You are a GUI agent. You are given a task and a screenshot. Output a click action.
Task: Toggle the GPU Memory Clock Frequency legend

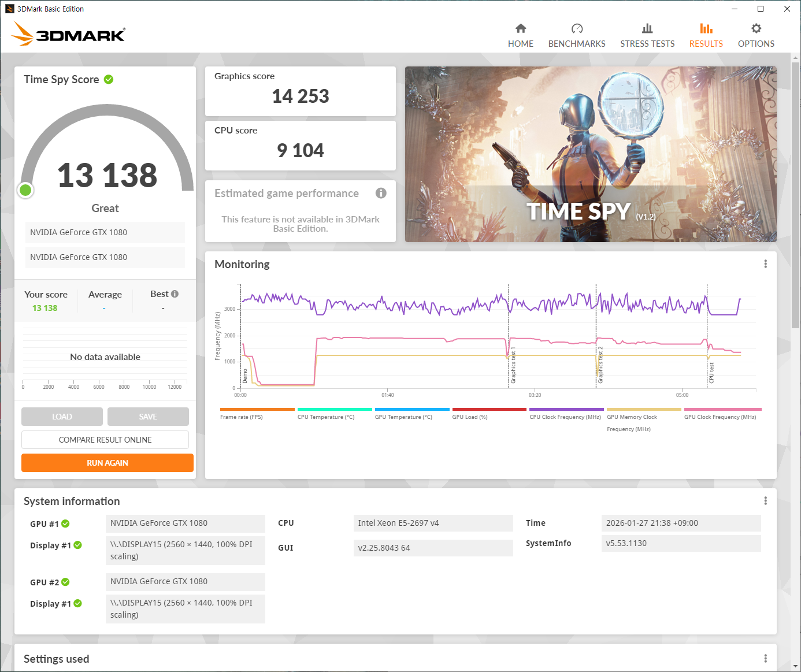(644, 420)
